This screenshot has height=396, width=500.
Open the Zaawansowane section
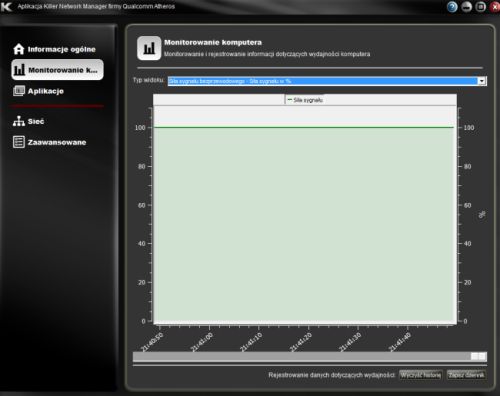[50, 142]
